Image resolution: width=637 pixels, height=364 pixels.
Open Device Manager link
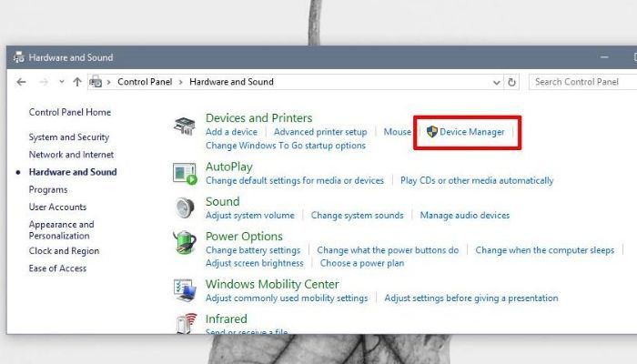click(x=471, y=132)
